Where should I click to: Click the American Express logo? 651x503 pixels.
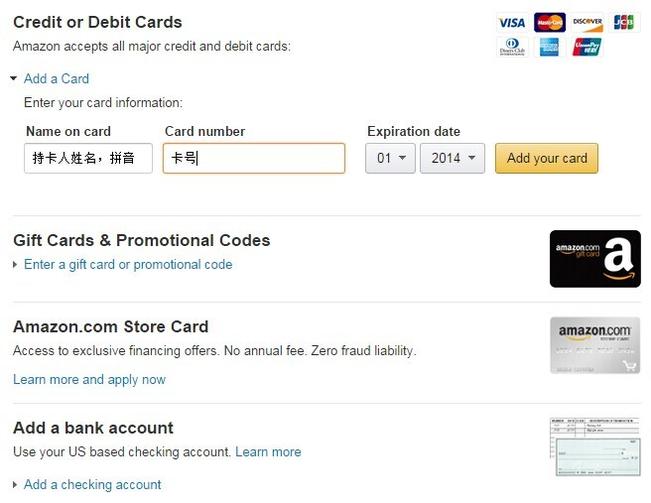click(549, 47)
